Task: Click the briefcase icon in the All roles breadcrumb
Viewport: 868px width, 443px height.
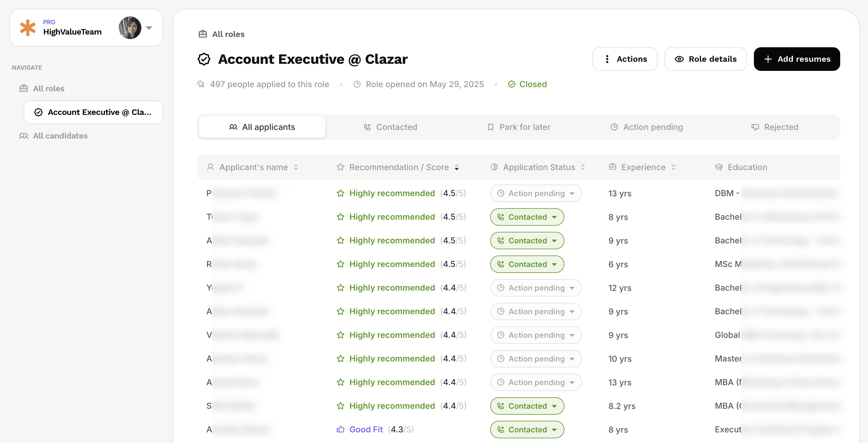Action: tap(203, 34)
